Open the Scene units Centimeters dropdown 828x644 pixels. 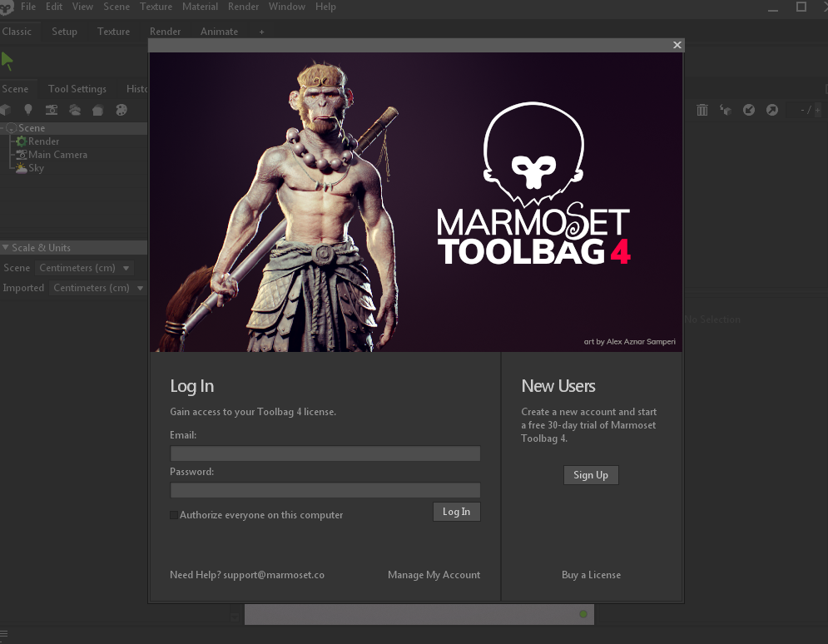pos(84,268)
